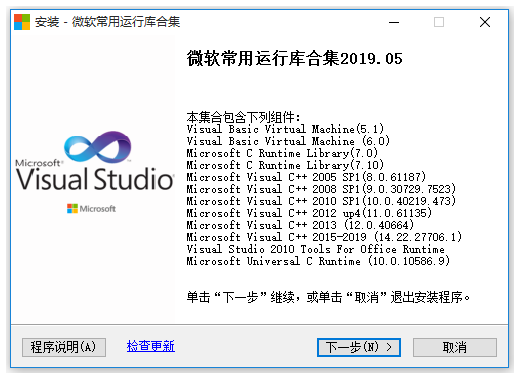
Task: Minimize the installer window
Action: (x=394, y=22)
